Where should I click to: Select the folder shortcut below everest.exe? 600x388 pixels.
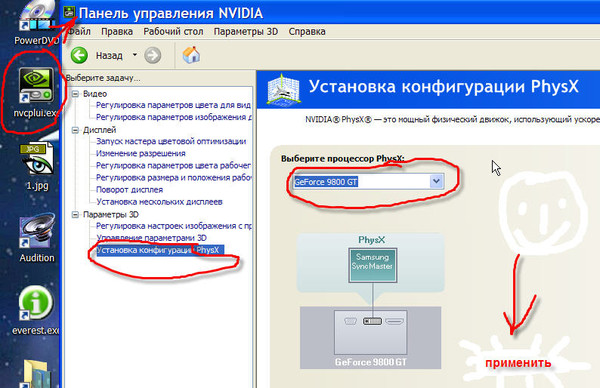37,374
